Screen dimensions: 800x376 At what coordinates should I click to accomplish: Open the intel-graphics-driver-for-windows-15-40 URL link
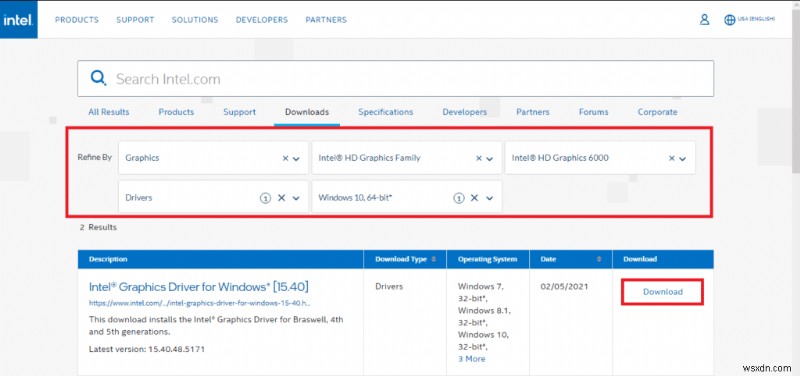tap(200, 303)
